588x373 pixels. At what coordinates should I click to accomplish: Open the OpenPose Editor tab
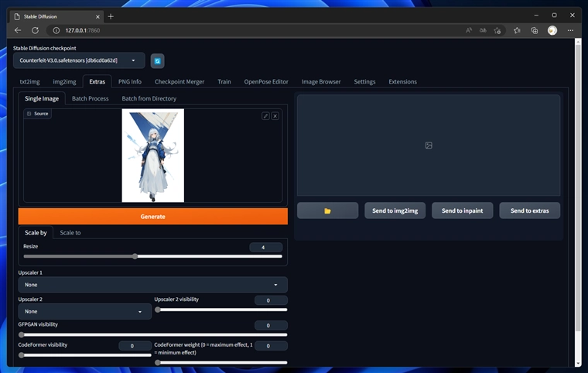pyautogui.click(x=266, y=81)
